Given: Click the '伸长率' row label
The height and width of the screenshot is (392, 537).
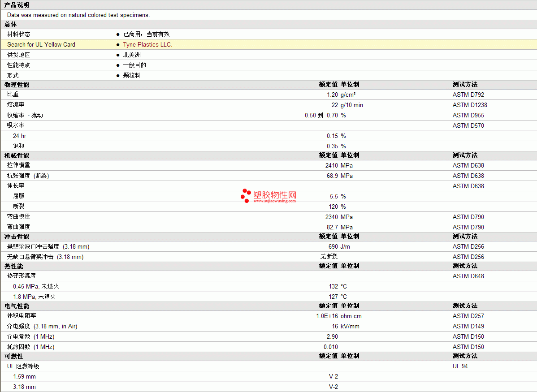Looking at the screenshot, I should [x=16, y=185].
